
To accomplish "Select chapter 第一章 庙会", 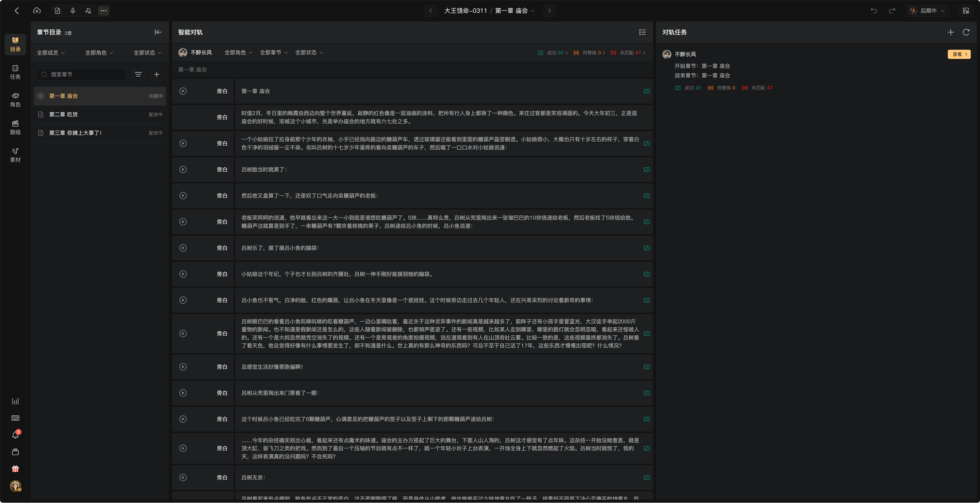I will [100, 96].
